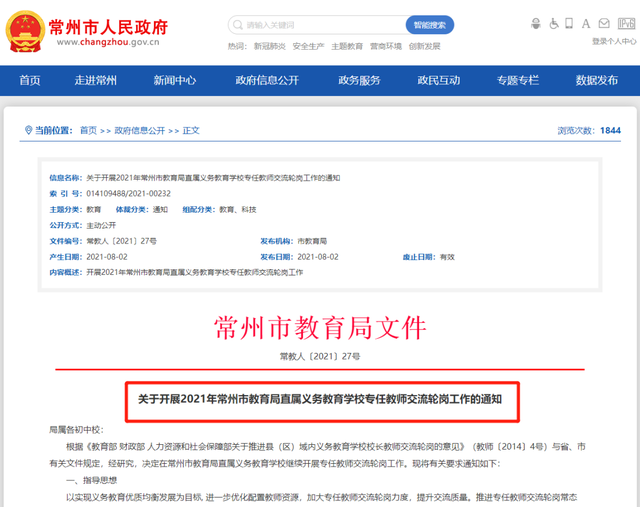Click hot word 创新发展

point(424,46)
